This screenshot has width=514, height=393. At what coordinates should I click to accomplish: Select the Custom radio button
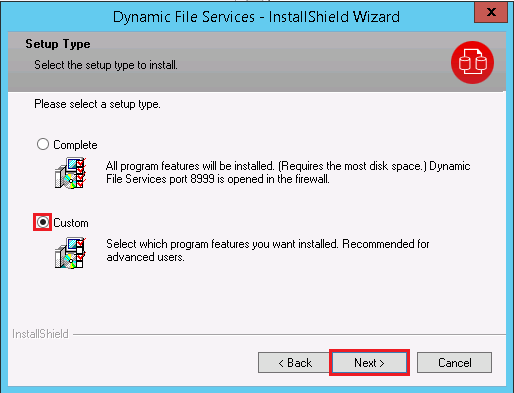pos(43,222)
